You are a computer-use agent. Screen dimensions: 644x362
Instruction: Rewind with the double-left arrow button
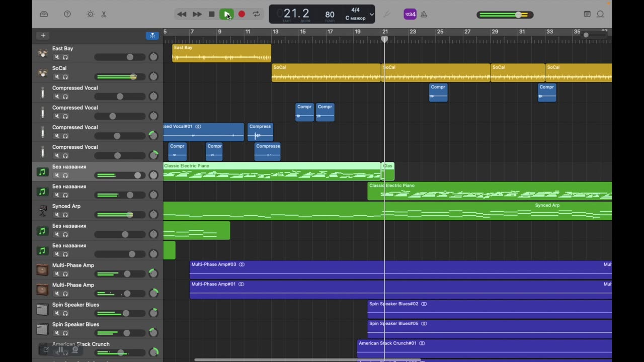182,14
